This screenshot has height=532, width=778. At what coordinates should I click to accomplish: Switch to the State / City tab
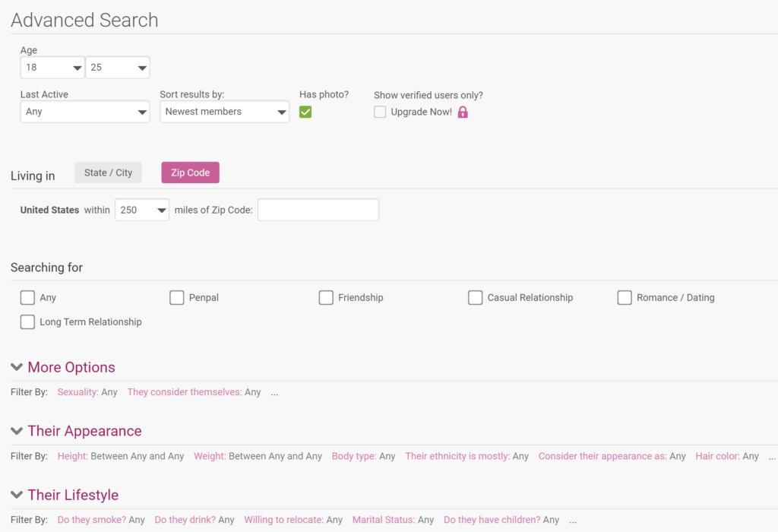point(108,173)
